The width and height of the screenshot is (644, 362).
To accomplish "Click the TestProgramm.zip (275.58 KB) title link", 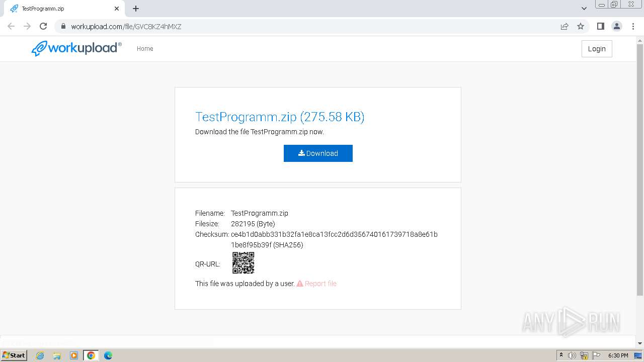I will 280,117.
